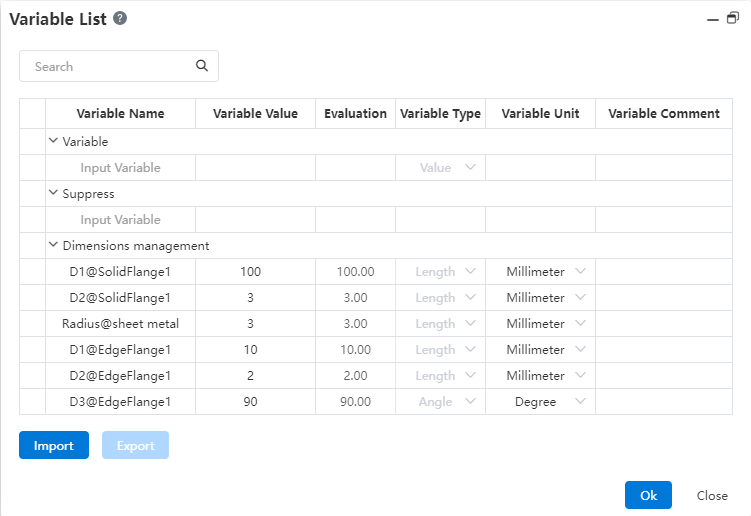Confirm with the Ok button
Viewport: 751px width, 516px height.
tap(648, 495)
